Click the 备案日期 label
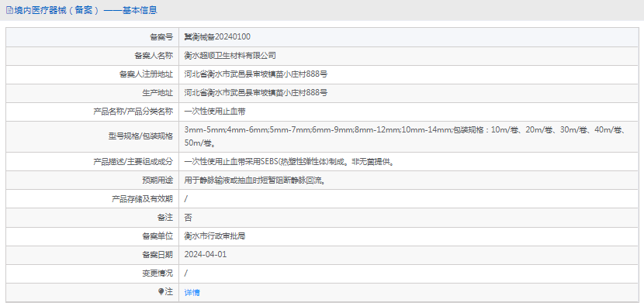The image size is (644, 306). tap(158, 255)
